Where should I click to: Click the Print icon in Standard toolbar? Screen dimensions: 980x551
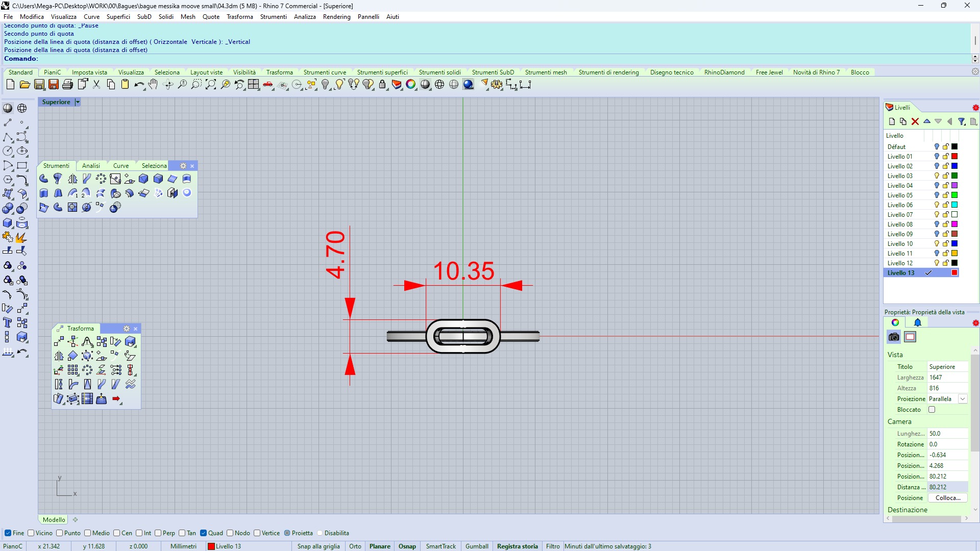click(67, 85)
